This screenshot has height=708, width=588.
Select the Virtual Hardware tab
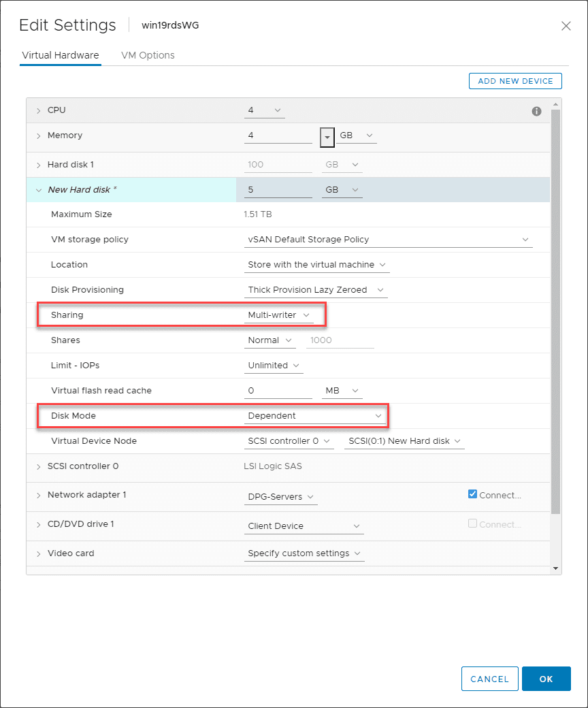[x=61, y=55]
